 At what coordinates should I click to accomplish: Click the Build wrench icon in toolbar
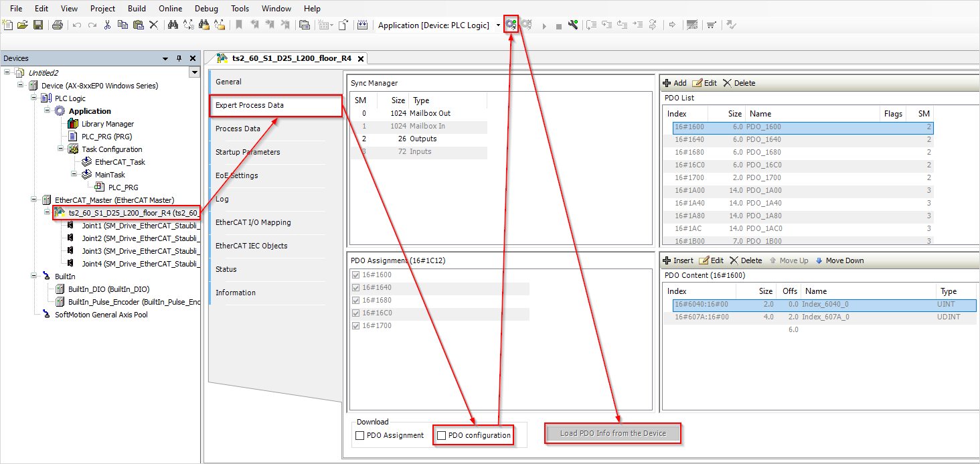coord(573,25)
